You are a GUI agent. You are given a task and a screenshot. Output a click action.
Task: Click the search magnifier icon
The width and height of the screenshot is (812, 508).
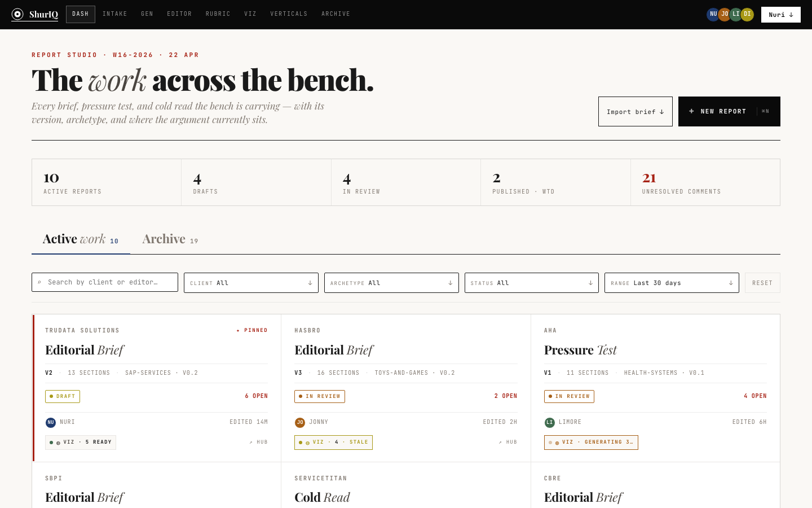(x=40, y=282)
